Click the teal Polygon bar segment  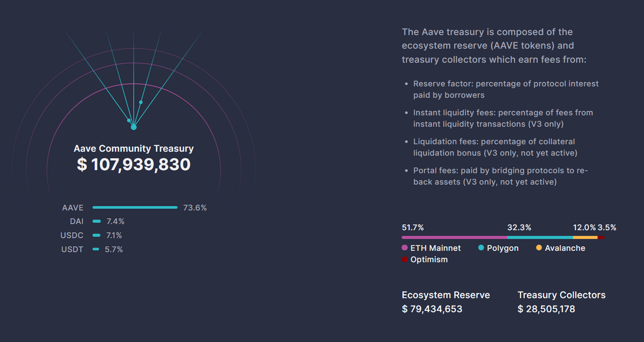(540, 237)
